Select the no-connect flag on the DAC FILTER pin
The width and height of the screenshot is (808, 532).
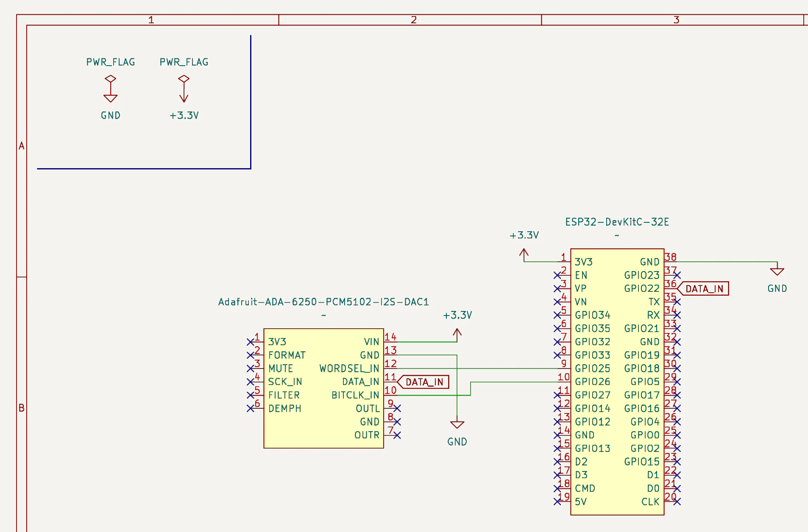[251, 395]
